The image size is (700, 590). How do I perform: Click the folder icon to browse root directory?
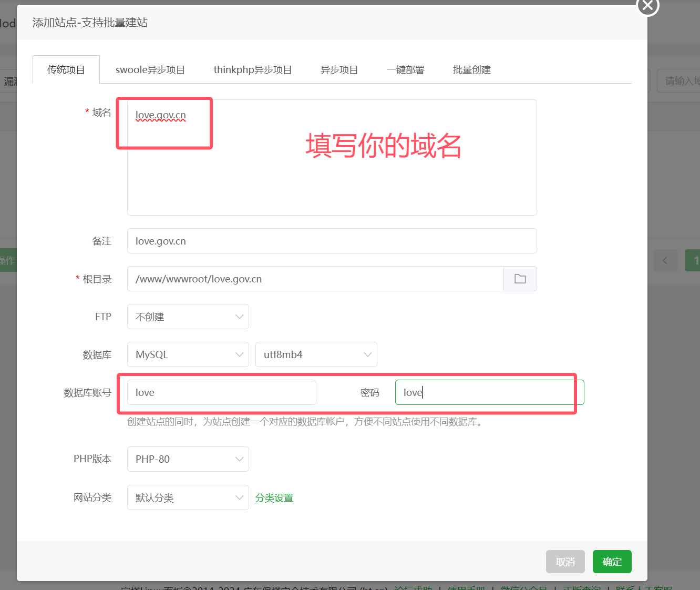[x=520, y=279]
